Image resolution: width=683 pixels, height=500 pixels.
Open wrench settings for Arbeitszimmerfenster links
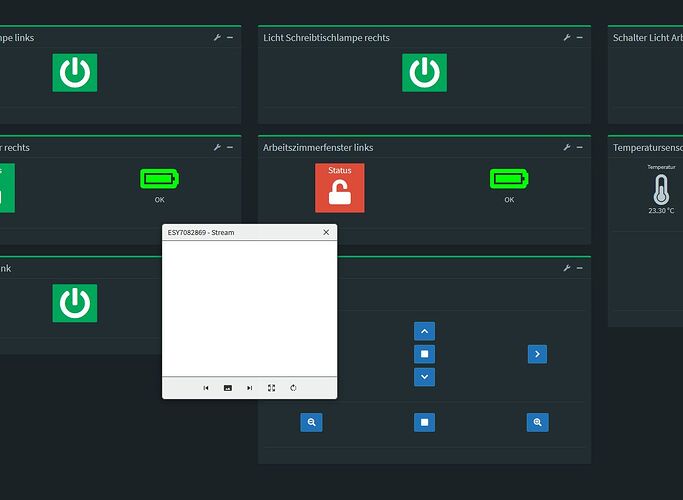coord(567,148)
